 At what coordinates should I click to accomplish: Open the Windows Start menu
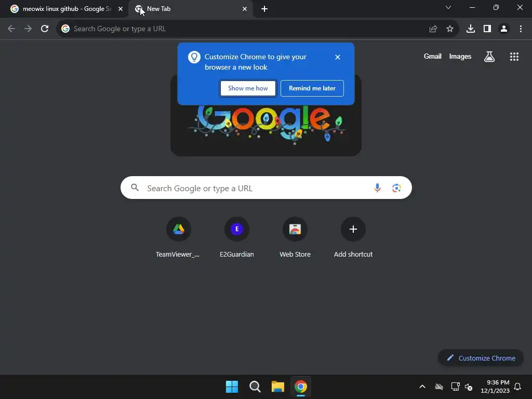click(232, 387)
